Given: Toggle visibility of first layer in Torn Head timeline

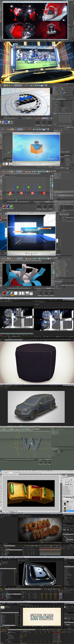Looking at the screenshot, I should [x=1, y=549].
